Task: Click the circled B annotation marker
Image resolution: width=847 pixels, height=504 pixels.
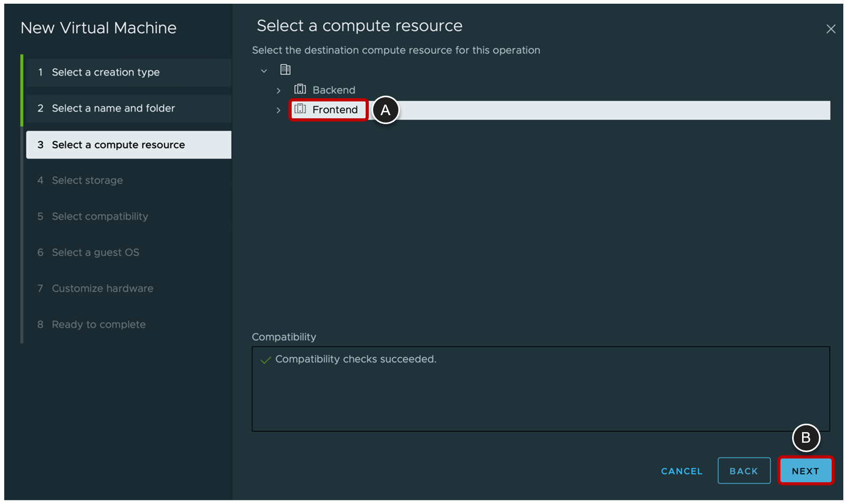Action: 807,438
